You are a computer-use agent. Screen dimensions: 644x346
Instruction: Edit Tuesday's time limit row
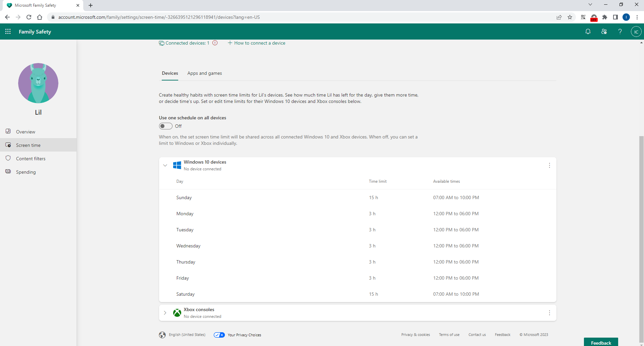tap(357, 230)
